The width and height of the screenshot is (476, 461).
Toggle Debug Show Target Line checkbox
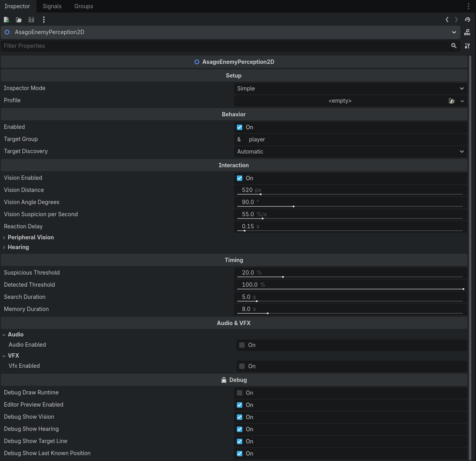240,441
